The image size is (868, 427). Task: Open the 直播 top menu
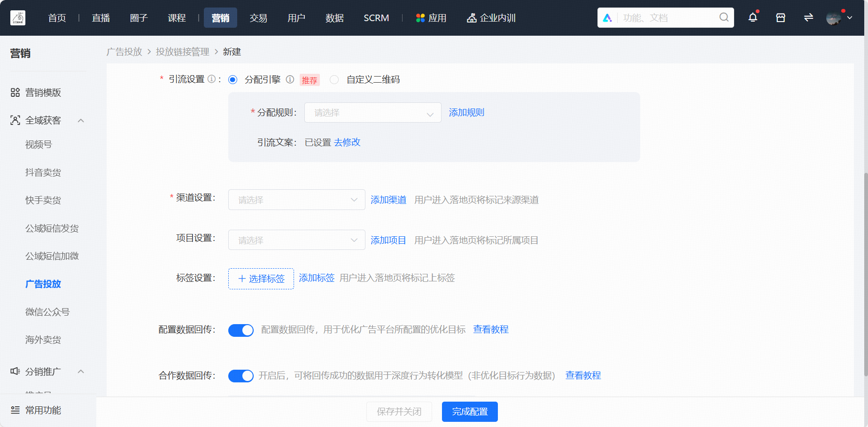point(101,18)
